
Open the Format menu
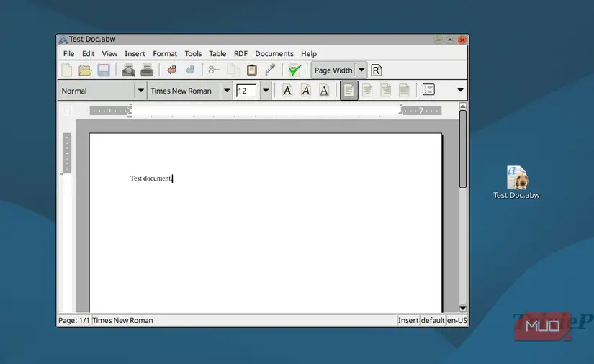tap(165, 54)
